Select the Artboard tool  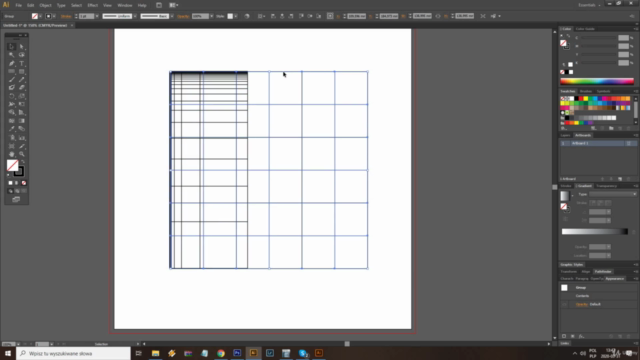click(x=11, y=146)
